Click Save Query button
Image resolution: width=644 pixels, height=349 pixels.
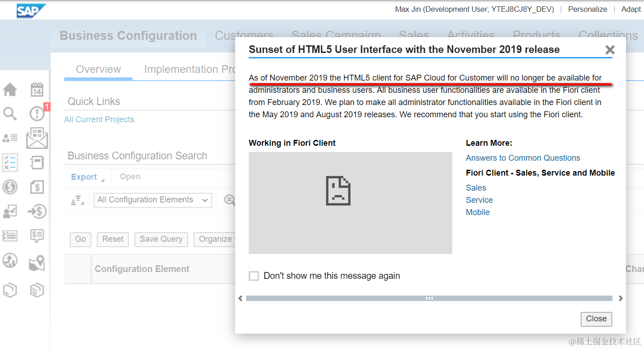pos(161,239)
